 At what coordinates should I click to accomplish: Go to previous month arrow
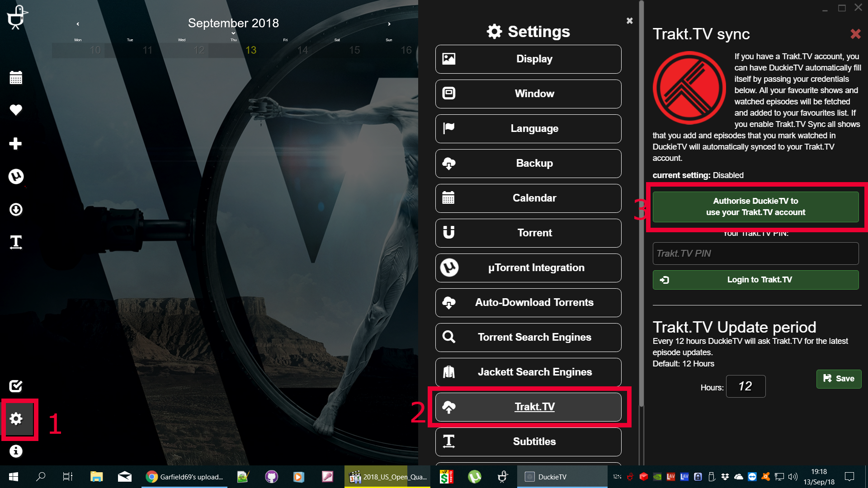[x=78, y=24]
